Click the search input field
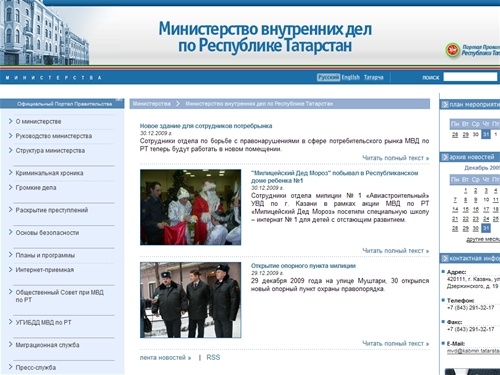The image size is (500, 375). [x=470, y=77]
